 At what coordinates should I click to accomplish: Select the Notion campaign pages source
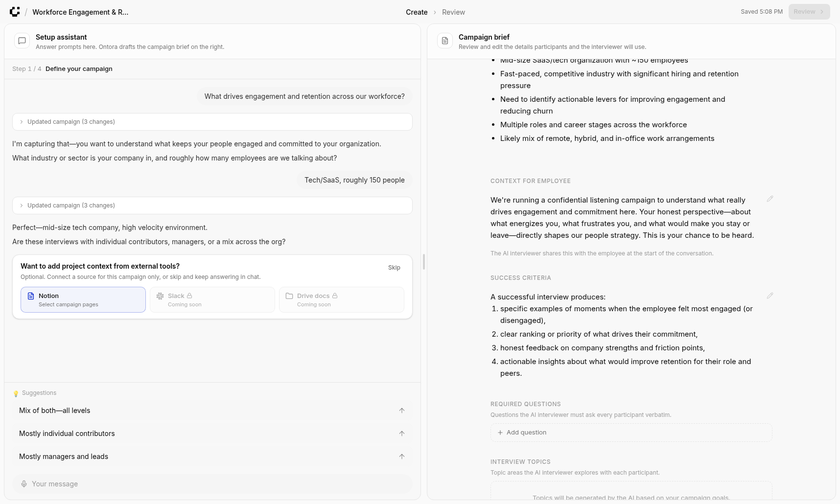tap(83, 299)
